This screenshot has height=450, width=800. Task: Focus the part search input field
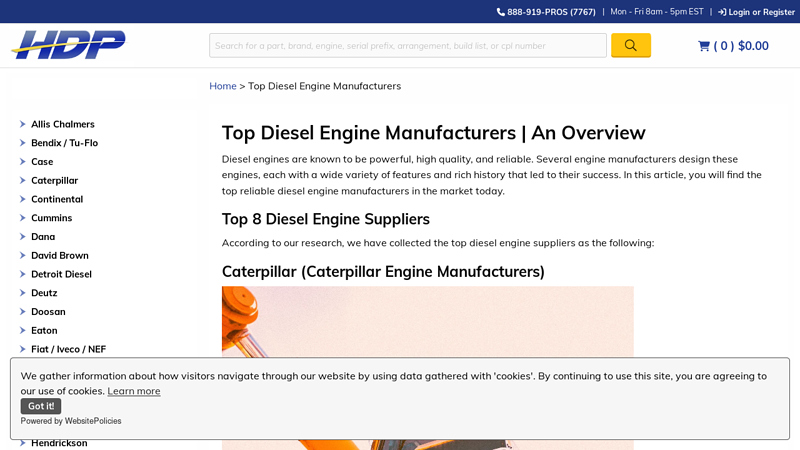pos(408,45)
